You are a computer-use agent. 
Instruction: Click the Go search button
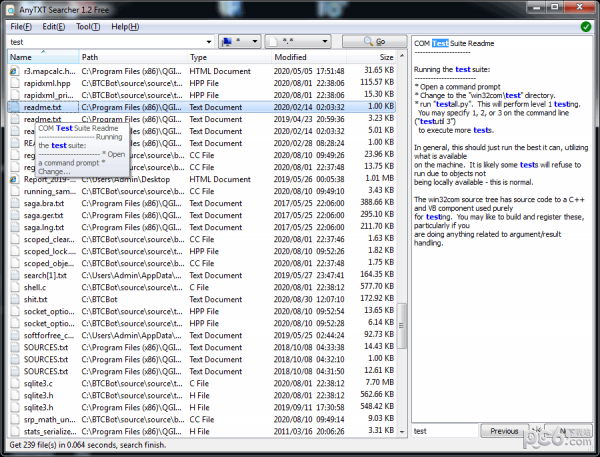coord(374,41)
